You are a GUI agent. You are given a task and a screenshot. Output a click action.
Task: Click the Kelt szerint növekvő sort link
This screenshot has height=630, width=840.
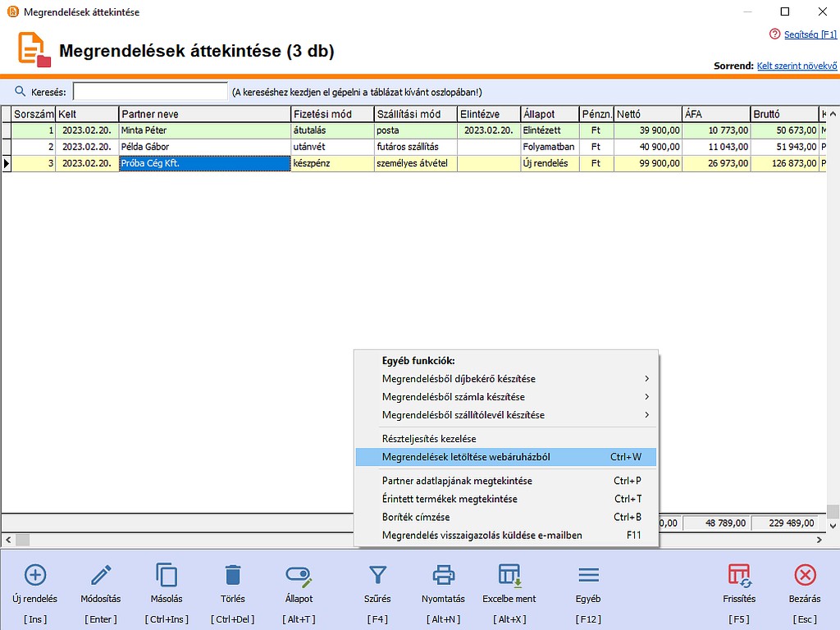point(796,66)
